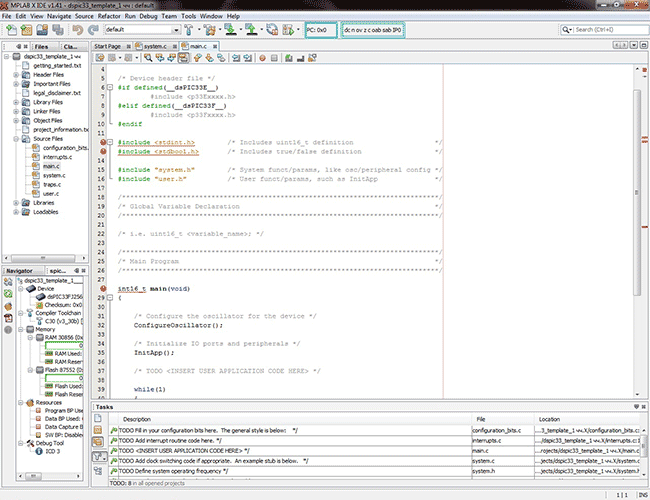
Task: Click the Clean and Build icon
Action: point(210,30)
